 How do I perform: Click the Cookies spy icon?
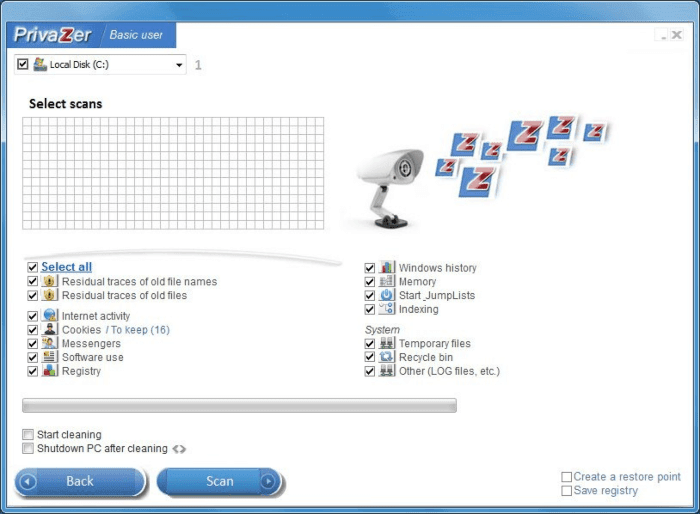[50, 330]
